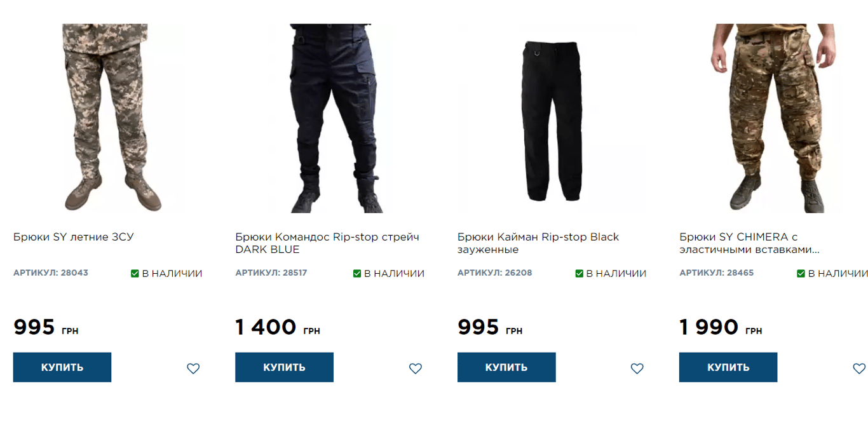Add Брюки SY летние ЗСУ to wishlist
The image size is (868, 425).
(193, 368)
